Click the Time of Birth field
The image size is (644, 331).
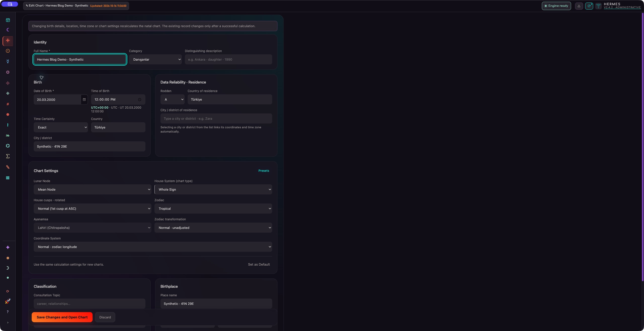(118, 99)
